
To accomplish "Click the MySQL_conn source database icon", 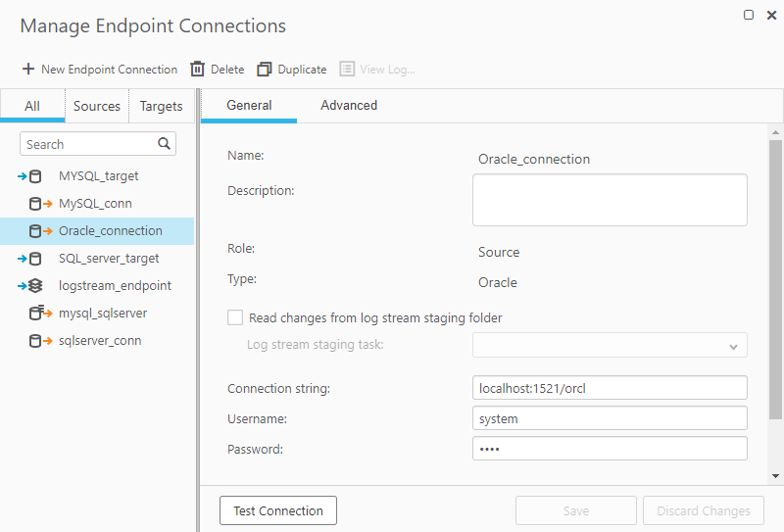I will (x=40, y=204).
